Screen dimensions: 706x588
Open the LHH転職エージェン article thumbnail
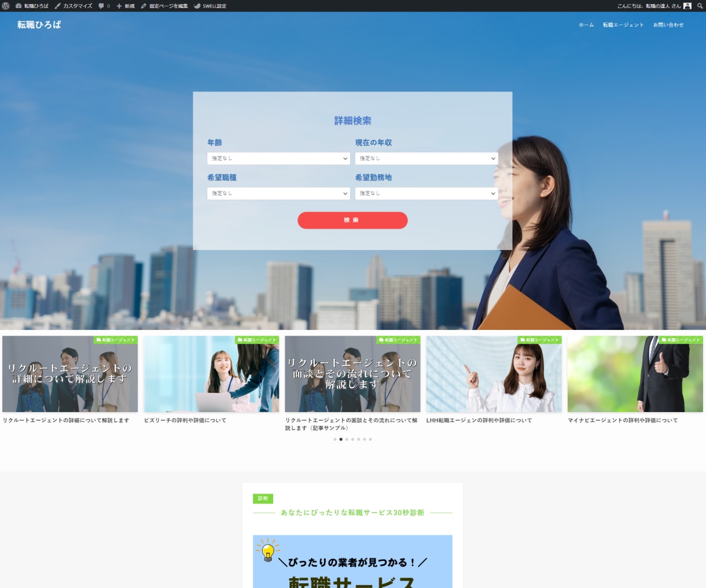tap(494, 374)
